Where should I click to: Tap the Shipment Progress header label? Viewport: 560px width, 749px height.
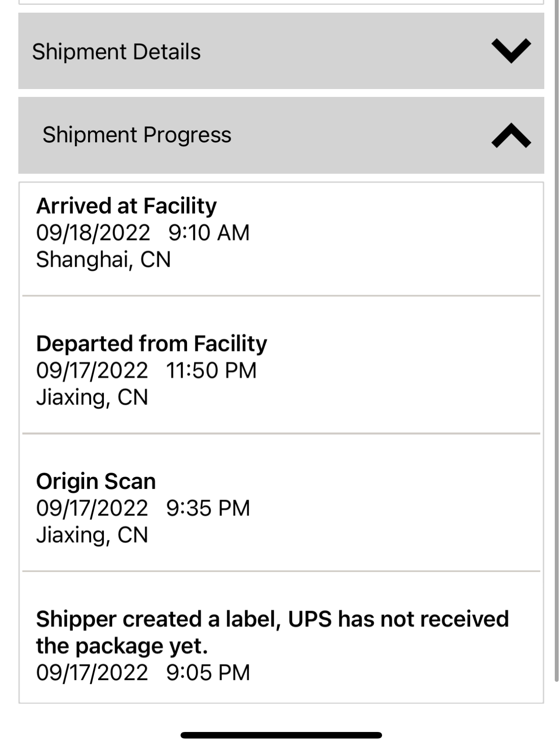[x=137, y=134]
